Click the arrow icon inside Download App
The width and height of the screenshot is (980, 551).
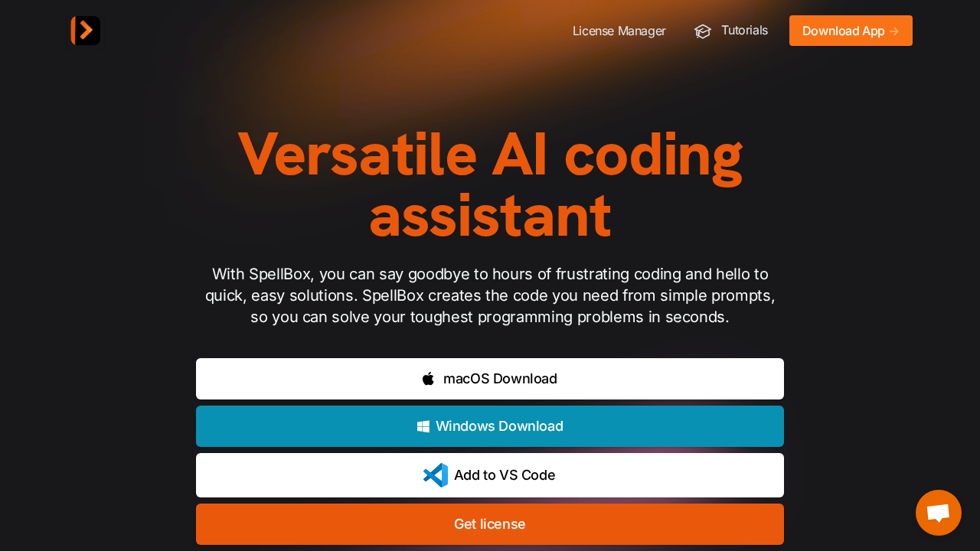pos(894,31)
